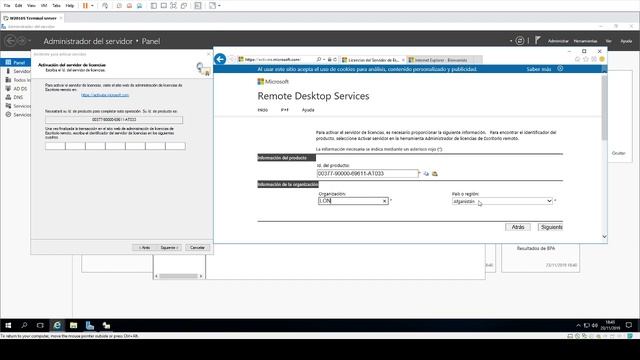Open the Ayuda menu in Server Manager header
640x360 pixels.
626,41
